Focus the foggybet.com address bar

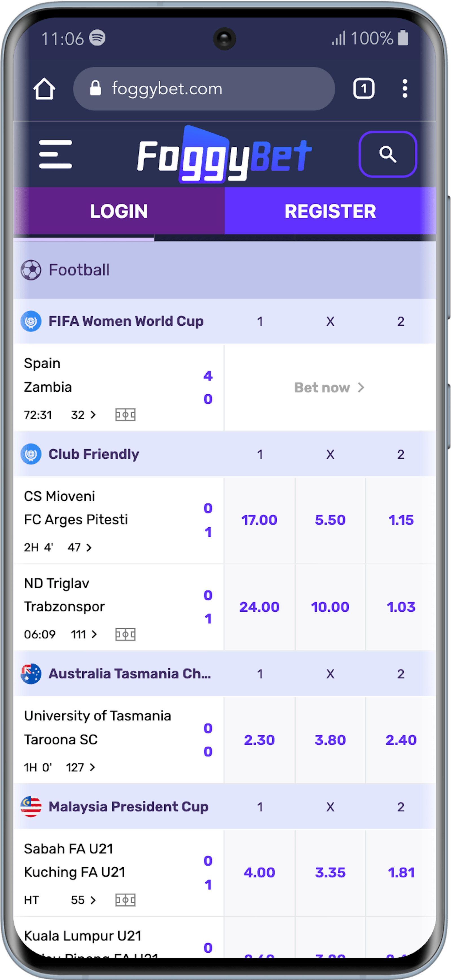click(204, 89)
